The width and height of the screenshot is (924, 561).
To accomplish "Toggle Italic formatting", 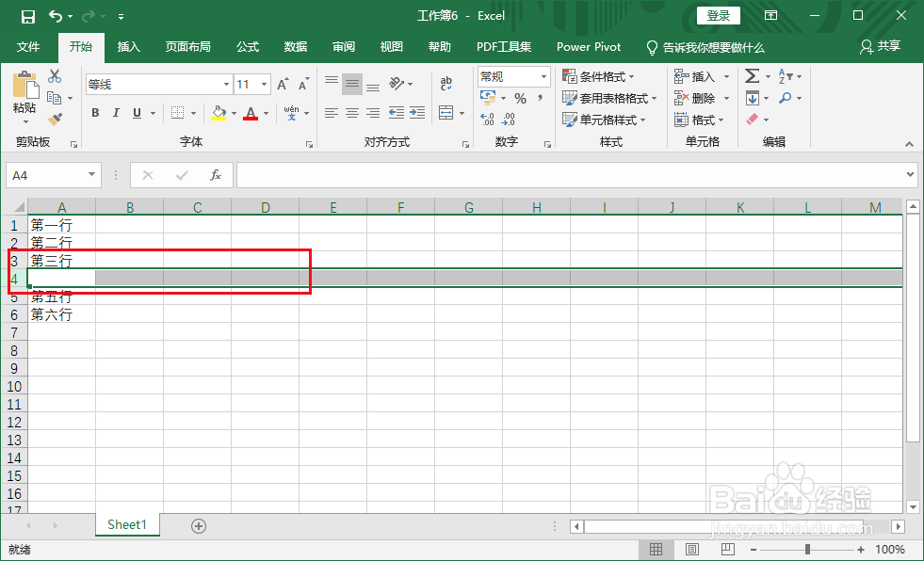I will coord(116,112).
